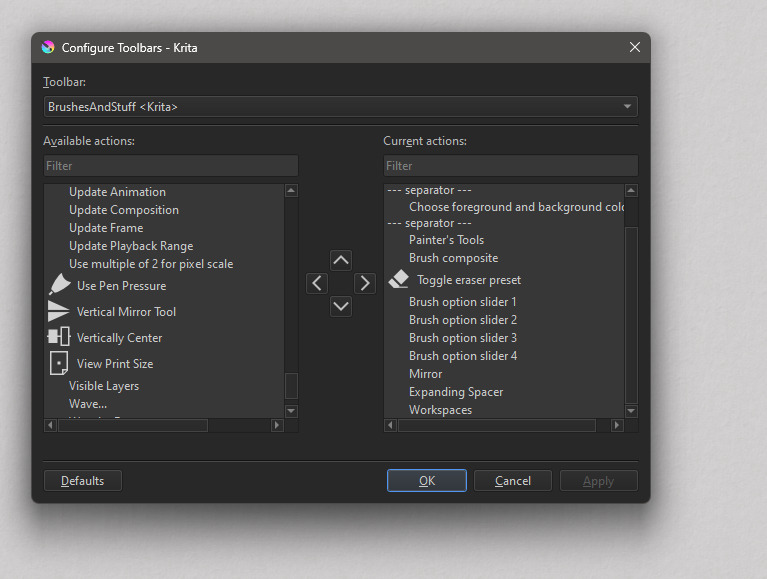Screen dimensions: 767x579
Task: Click the View Print Size page icon
Action: tap(59, 363)
